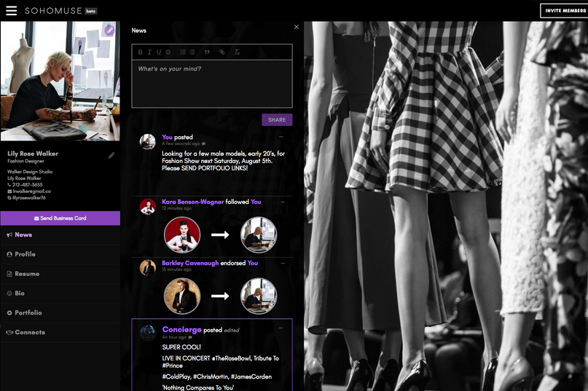
Task: Click pencil icon next to Lily Rose Walker
Action: coord(111,155)
